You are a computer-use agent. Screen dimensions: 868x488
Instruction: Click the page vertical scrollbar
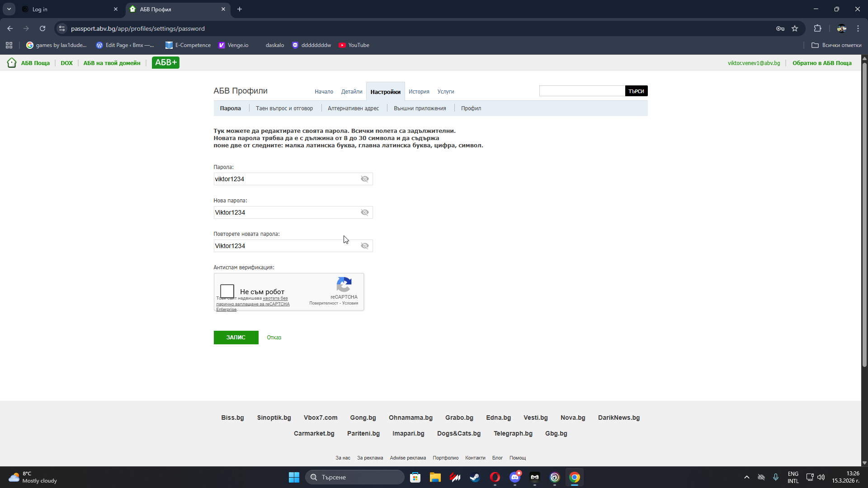tap(864, 215)
